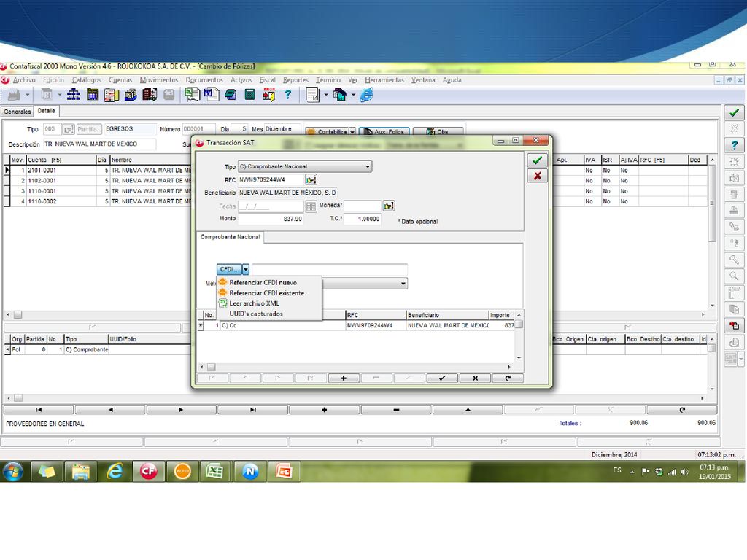Click the Monto field showing 837.90

click(x=271, y=219)
